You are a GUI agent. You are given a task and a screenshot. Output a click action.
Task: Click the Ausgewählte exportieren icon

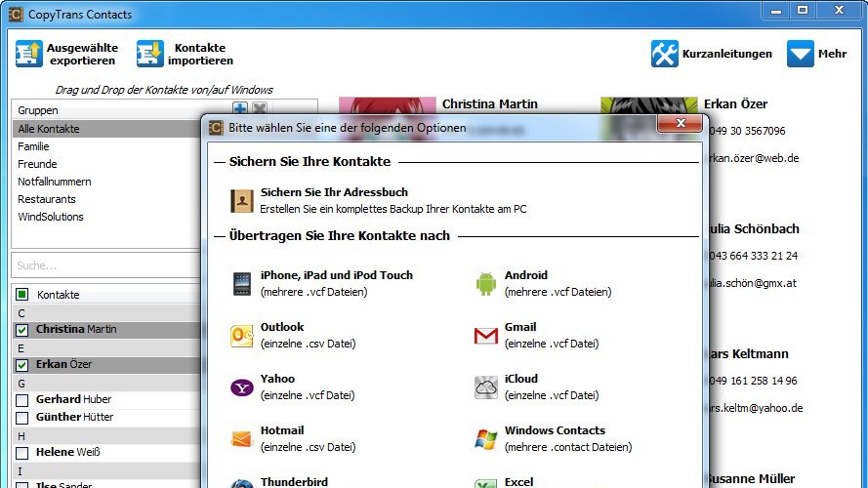[x=28, y=54]
